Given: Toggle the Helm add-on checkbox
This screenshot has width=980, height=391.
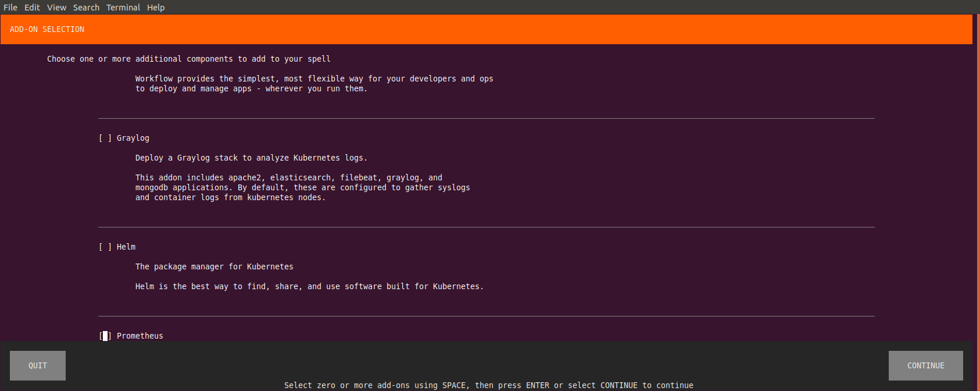Looking at the screenshot, I should tap(105, 247).
